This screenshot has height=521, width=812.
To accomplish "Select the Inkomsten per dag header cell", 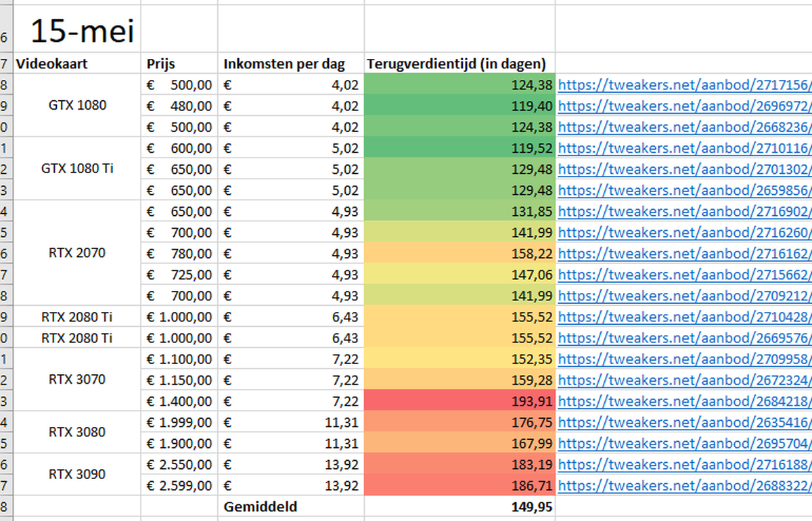I will 291,64.
